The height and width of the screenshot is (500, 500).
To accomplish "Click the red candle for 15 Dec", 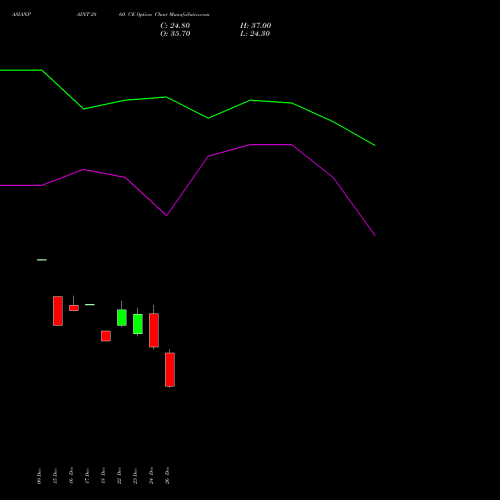I will 58,311.
